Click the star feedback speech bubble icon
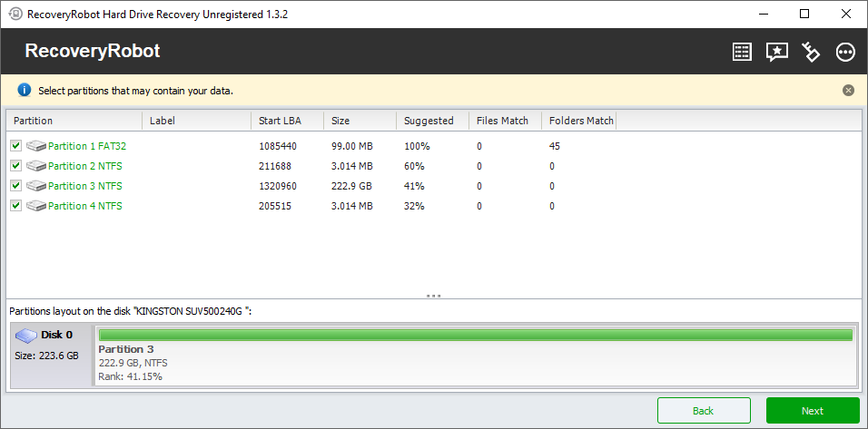This screenshot has width=868, height=429. tap(777, 52)
